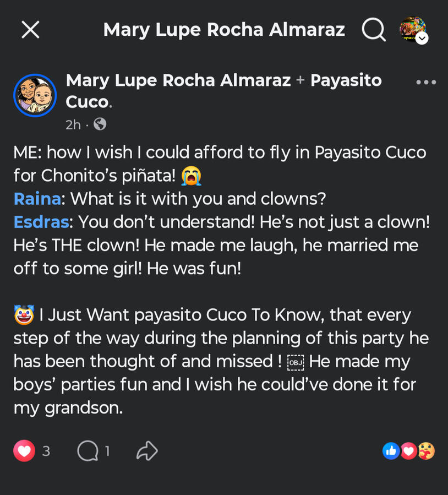The height and width of the screenshot is (495, 448).
Task: Open the post's three-dot options menu
Action: click(x=425, y=83)
